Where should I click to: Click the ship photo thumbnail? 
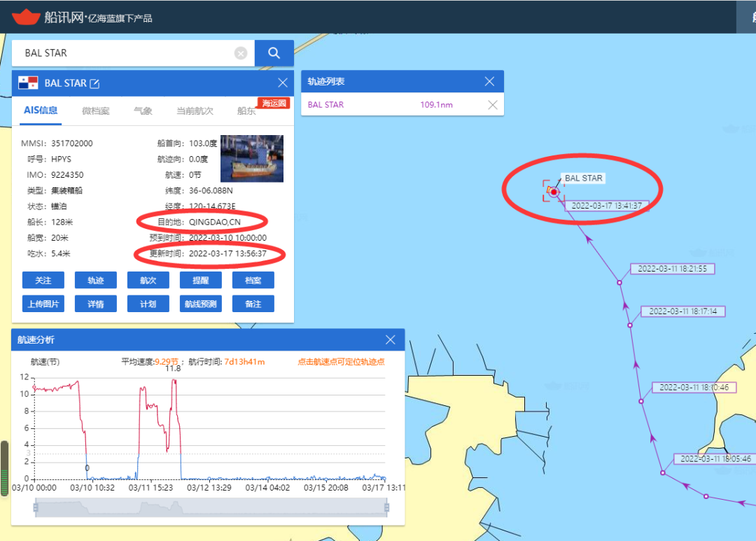coord(251,159)
